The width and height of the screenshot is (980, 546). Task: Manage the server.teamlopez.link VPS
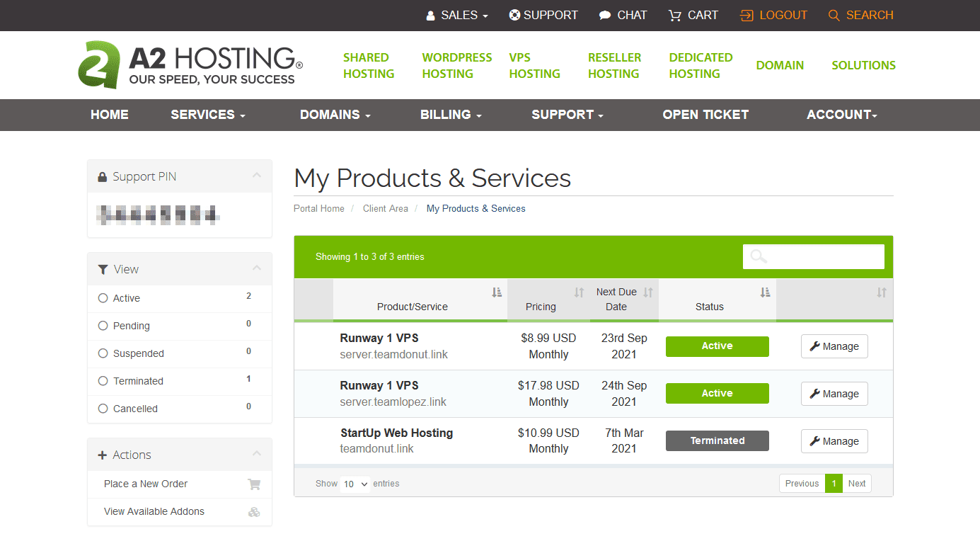click(x=834, y=394)
